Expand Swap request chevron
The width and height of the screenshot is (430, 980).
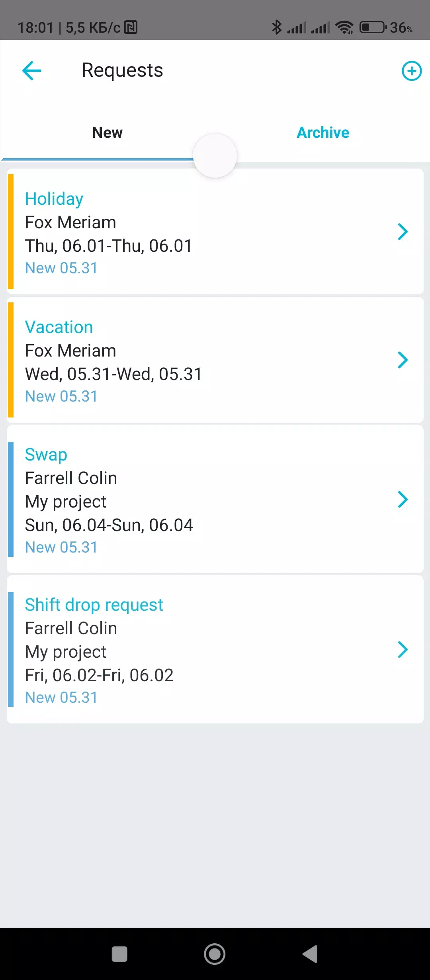pyautogui.click(x=403, y=499)
